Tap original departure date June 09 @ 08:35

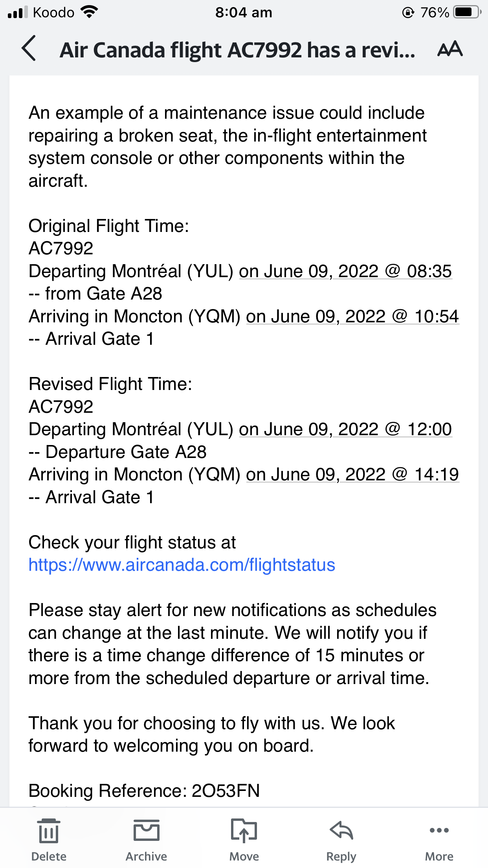(x=345, y=271)
